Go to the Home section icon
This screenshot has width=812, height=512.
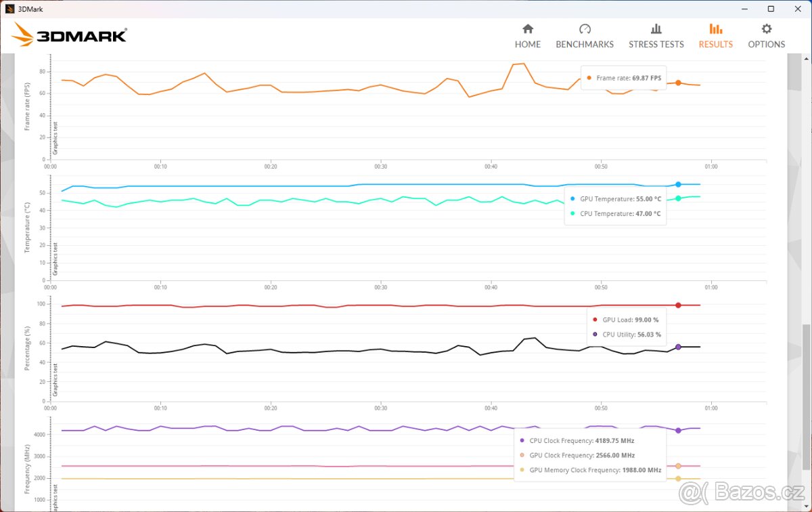click(x=528, y=29)
